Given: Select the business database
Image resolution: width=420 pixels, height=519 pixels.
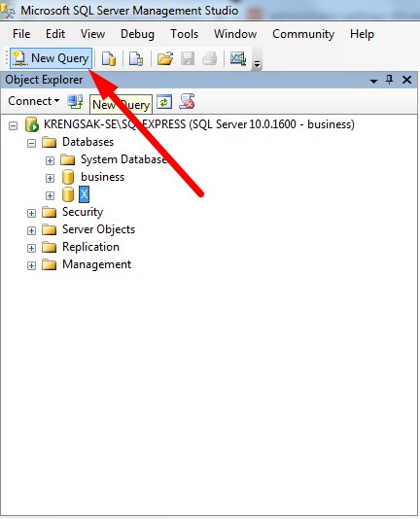Looking at the screenshot, I should coord(103,177).
